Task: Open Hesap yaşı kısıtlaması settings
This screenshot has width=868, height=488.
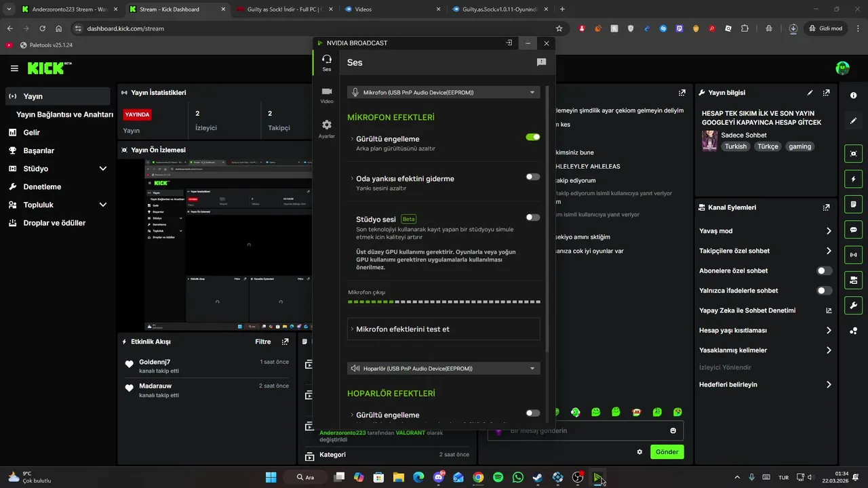Action: pyautogui.click(x=766, y=331)
